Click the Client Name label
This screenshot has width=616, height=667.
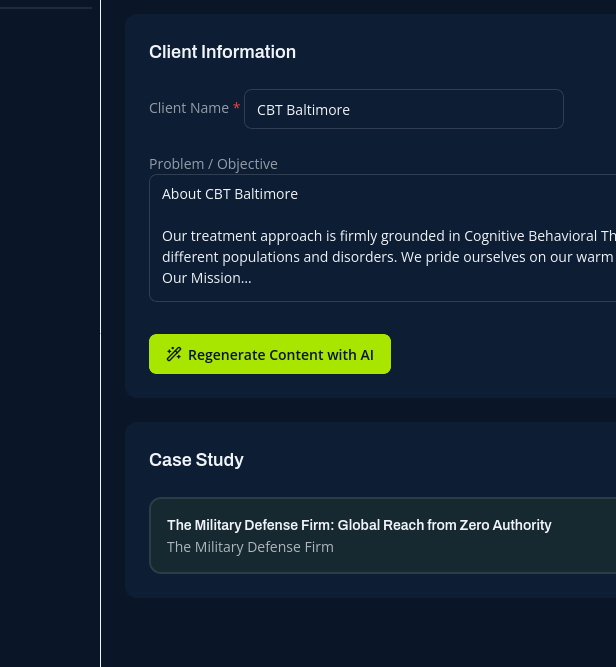[189, 108]
